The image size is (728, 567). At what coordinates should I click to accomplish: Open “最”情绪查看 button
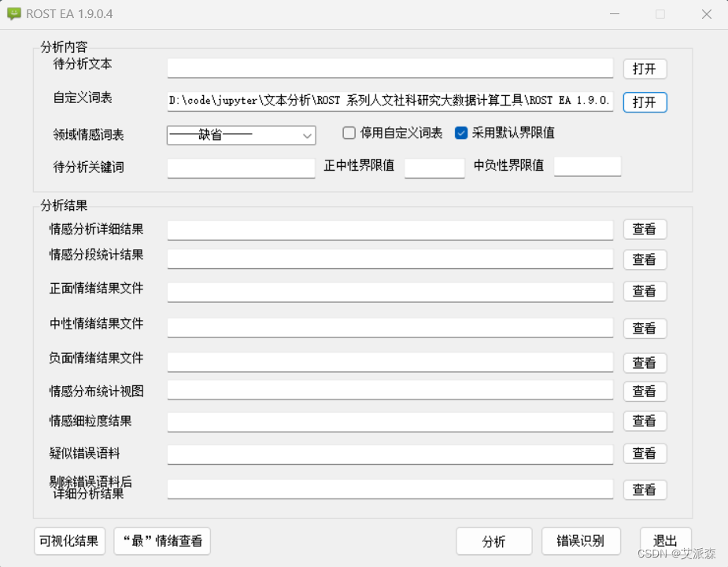tap(162, 541)
